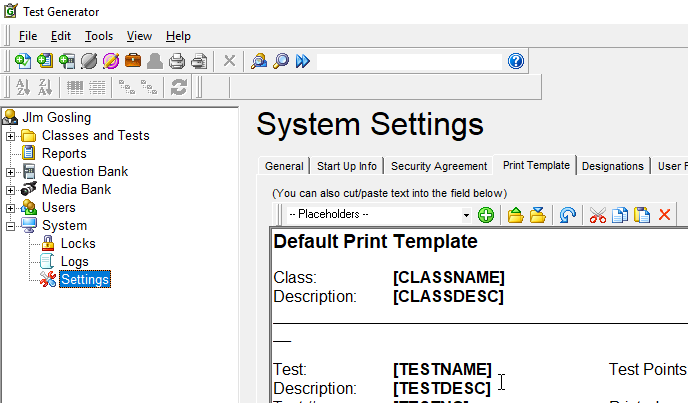The height and width of the screenshot is (403, 688).
Task: Select Reports in the navigation tree
Action: (64, 154)
